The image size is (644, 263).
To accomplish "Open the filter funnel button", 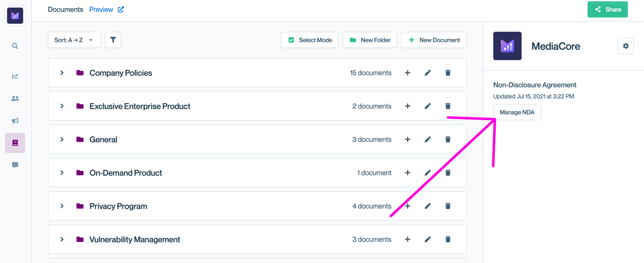I will pyautogui.click(x=113, y=40).
